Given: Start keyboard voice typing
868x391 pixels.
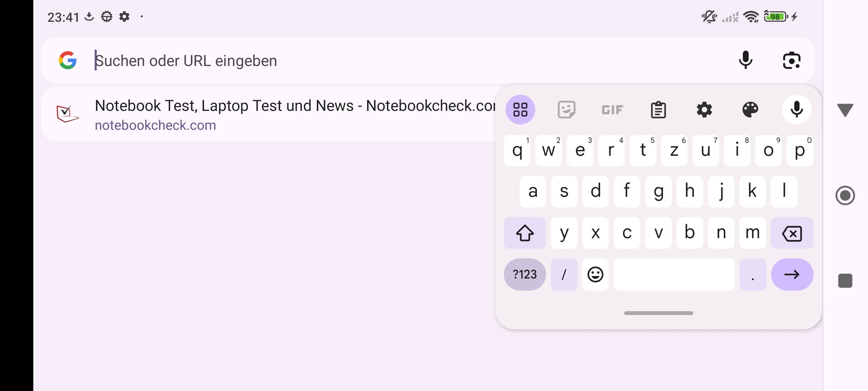Looking at the screenshot, I should pos(797,110).
